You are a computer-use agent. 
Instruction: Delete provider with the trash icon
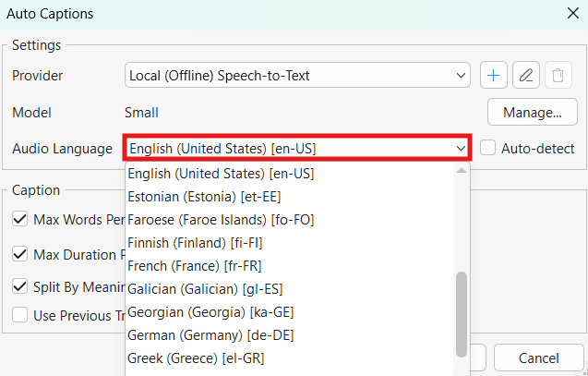(x=558, y=75)
